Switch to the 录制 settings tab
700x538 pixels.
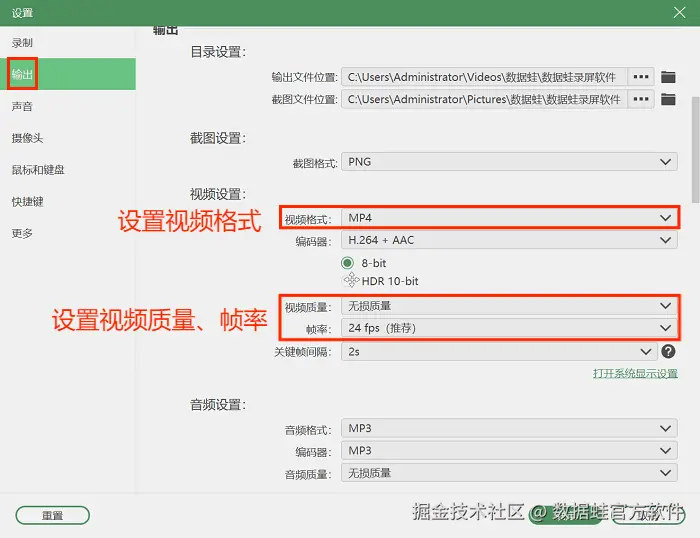pyautogui.click(x=68, y=43)
